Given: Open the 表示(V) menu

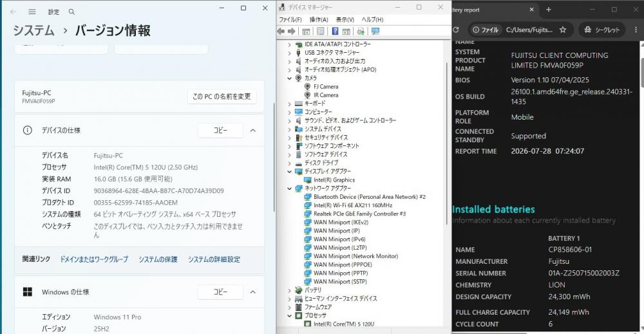Looking at the screenshot, I should coord(345,19).
